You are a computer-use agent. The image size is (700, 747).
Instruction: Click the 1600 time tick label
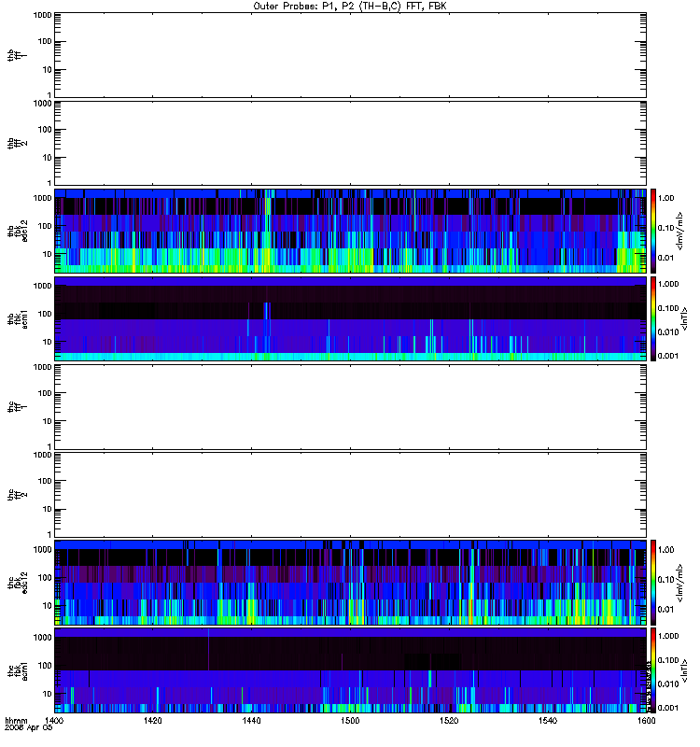pyautogui.click(x=646, y=720)
